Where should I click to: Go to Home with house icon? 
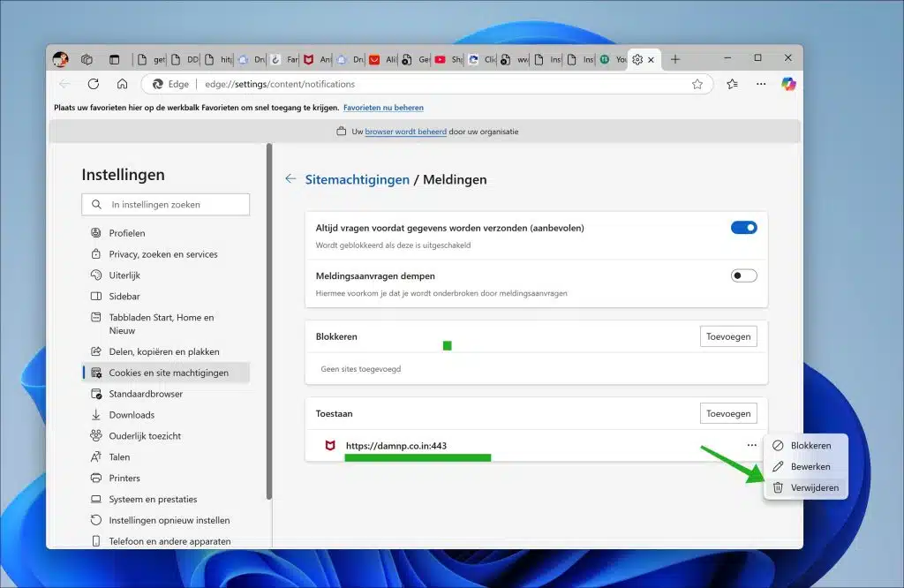(x=122, y=84)
